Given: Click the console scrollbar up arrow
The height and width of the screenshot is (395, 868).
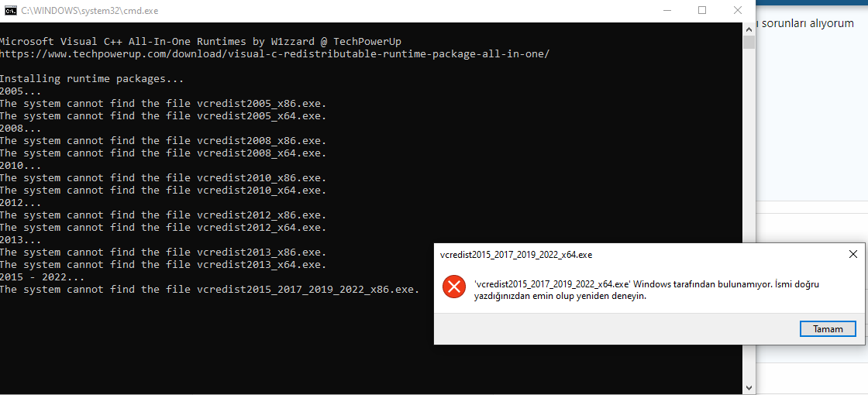Looking at the screenshot, I should pyautogui.click(x=749, y=28).
